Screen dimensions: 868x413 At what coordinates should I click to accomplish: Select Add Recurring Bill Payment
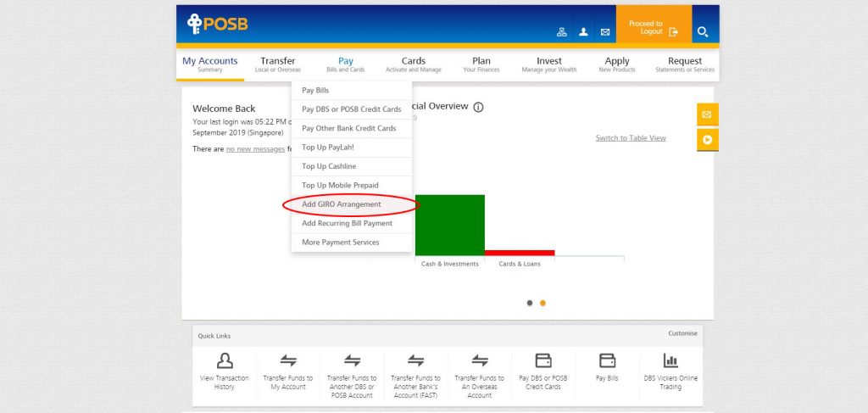[x=352, y=223]
